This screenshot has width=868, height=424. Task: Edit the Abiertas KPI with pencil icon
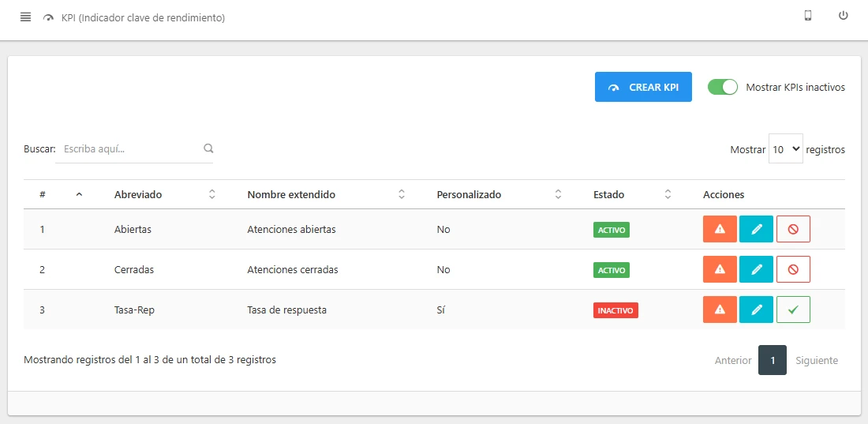tap(756, 229)
